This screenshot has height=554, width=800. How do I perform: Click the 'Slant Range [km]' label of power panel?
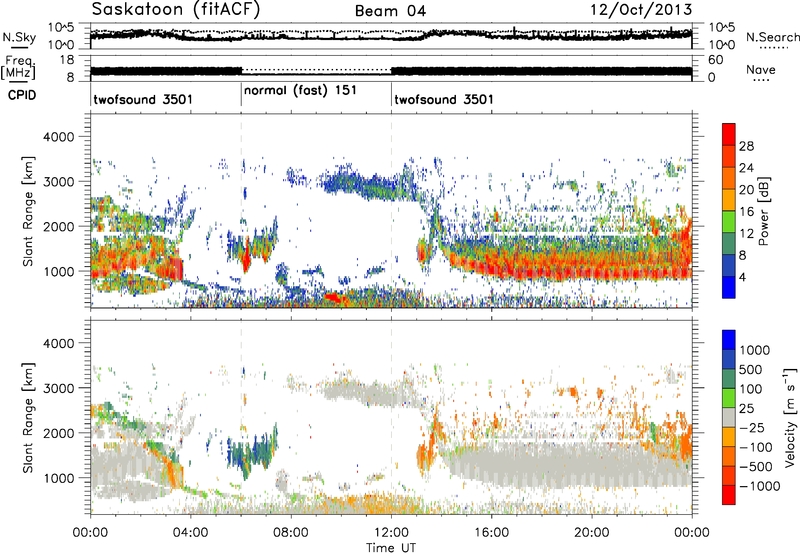tap(28, 211)
